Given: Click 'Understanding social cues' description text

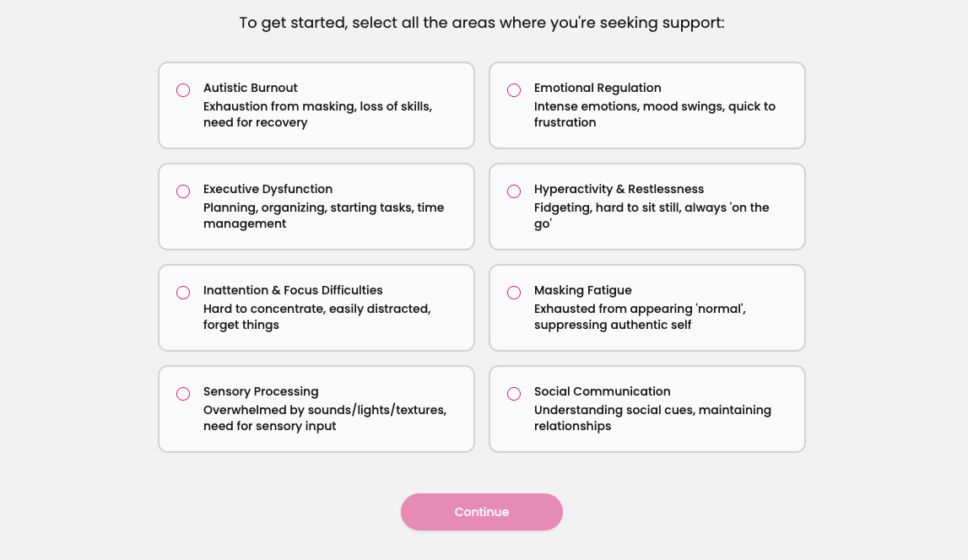Looking at the screenshot, I should coord(652,417).
